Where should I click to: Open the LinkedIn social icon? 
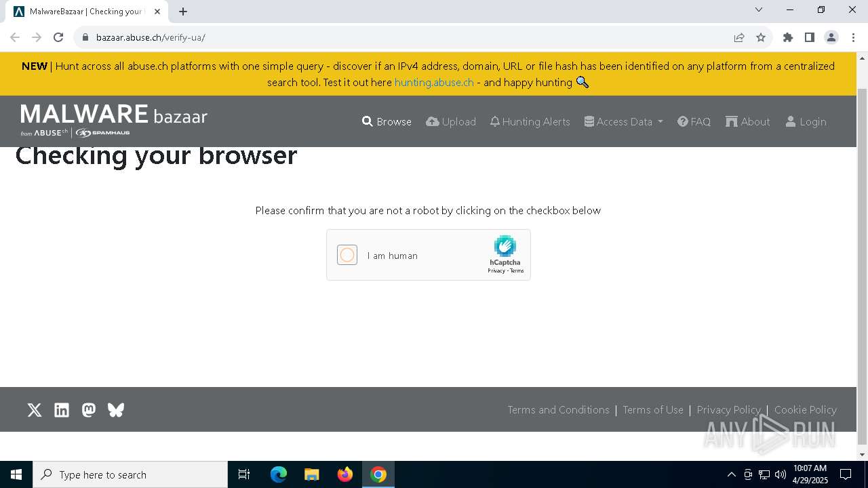(62, 409)
